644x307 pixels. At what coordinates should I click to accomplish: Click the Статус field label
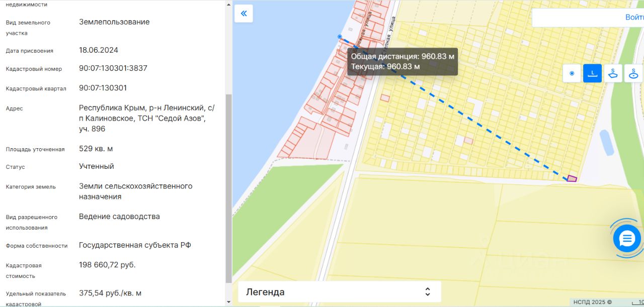click(16, 167)
